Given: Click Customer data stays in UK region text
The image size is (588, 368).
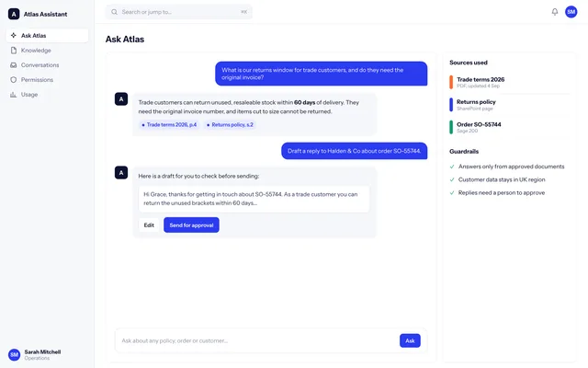Looking at the screenshot, I should 502,179.
